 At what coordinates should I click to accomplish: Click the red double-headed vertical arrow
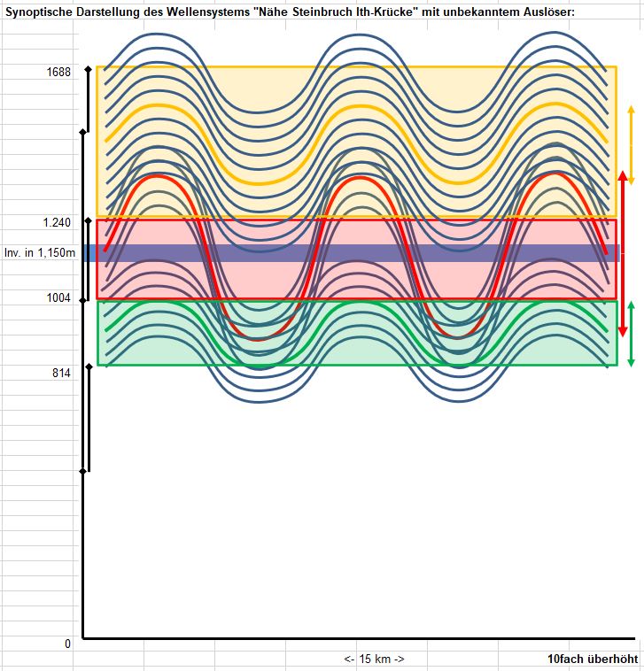(622, 253)
